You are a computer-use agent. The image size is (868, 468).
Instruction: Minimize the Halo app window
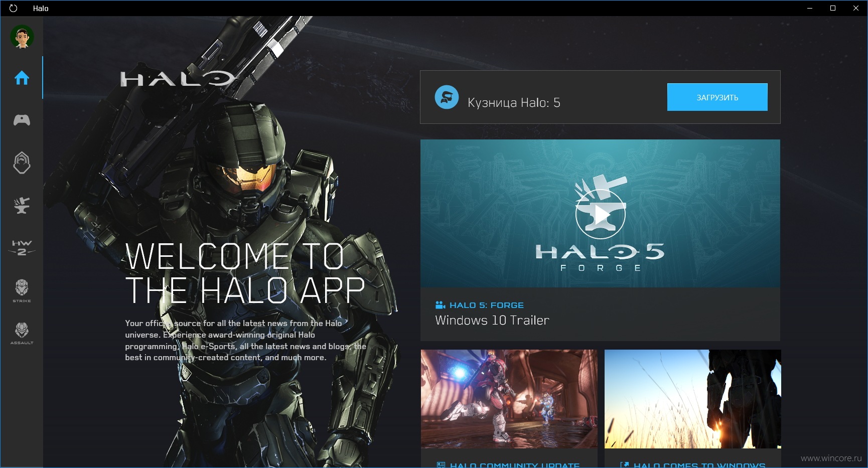[810, 8]
